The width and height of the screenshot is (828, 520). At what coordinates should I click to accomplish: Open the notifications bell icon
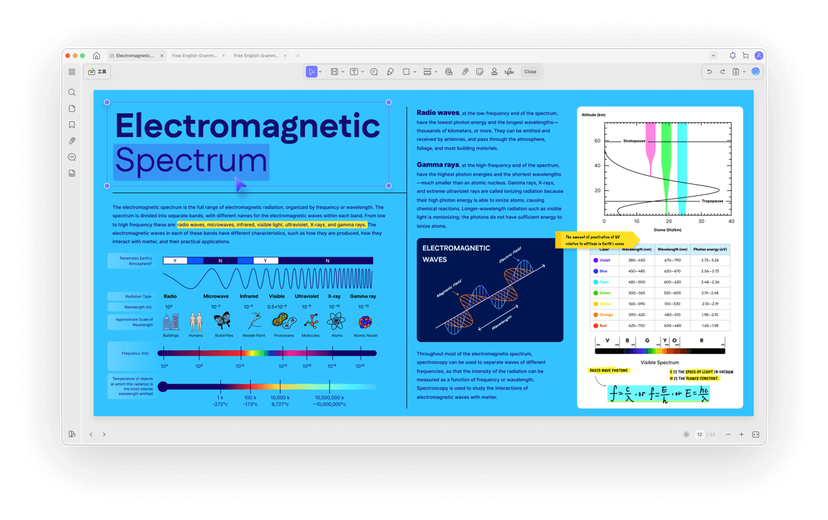(x=732, y=55)
